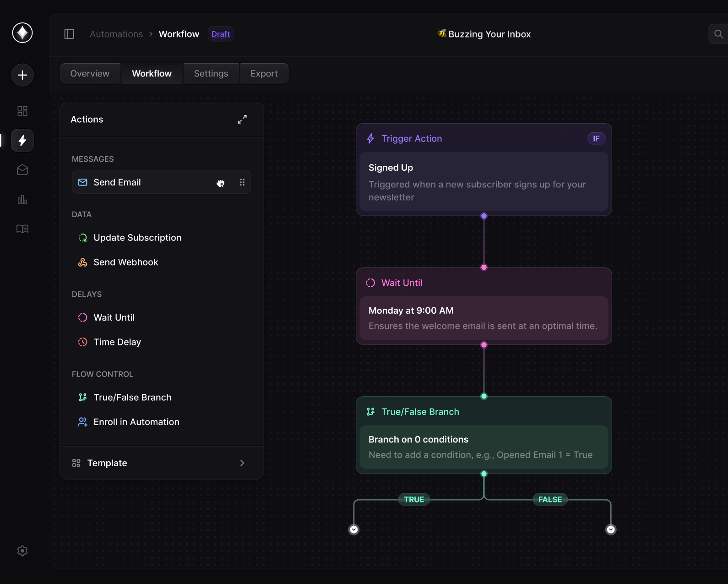Expand the Actions panel with arrows icon

point(242,120)
